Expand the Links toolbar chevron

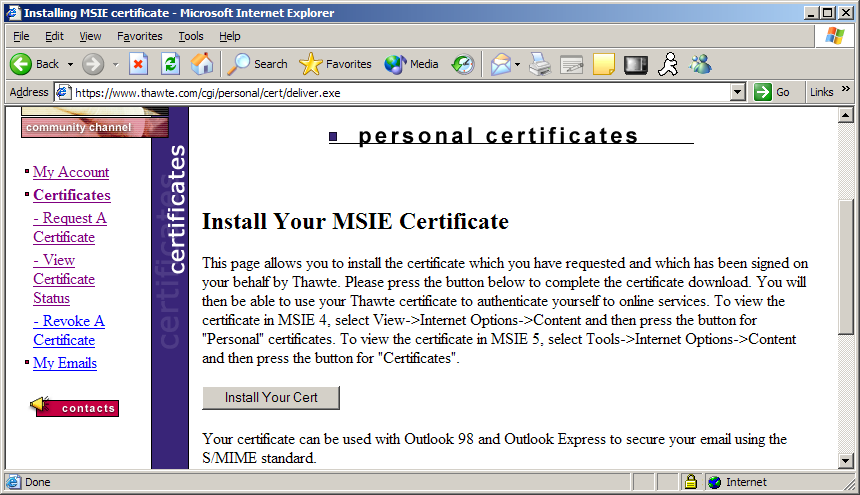[846, 90]
